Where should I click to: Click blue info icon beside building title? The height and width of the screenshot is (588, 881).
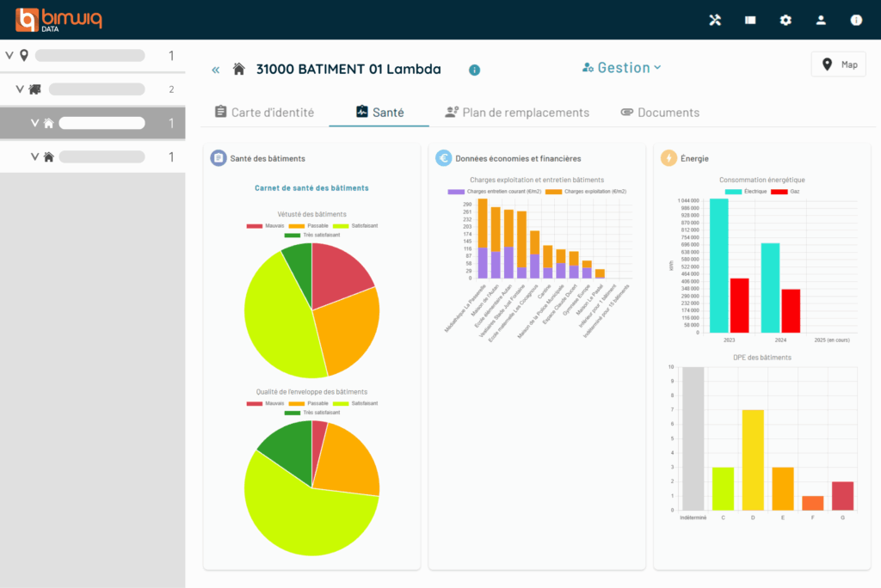(474, 70)
